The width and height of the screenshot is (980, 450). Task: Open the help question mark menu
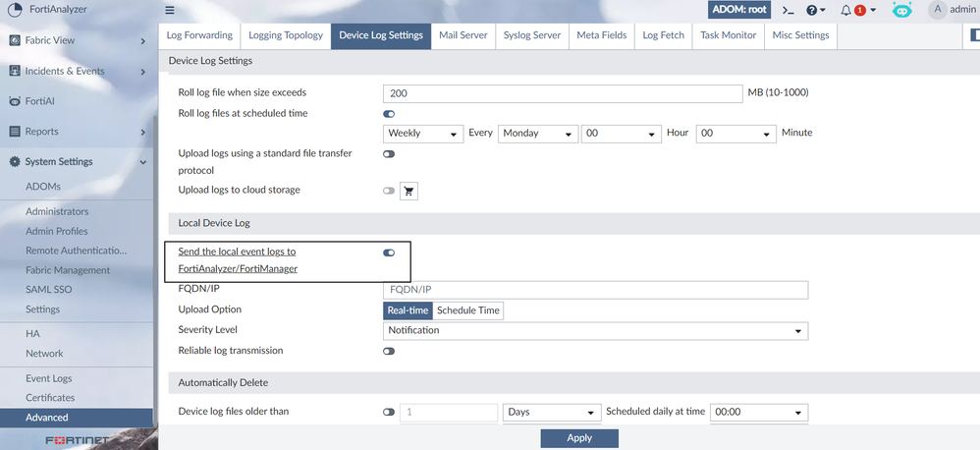click(x=816, y=10)
